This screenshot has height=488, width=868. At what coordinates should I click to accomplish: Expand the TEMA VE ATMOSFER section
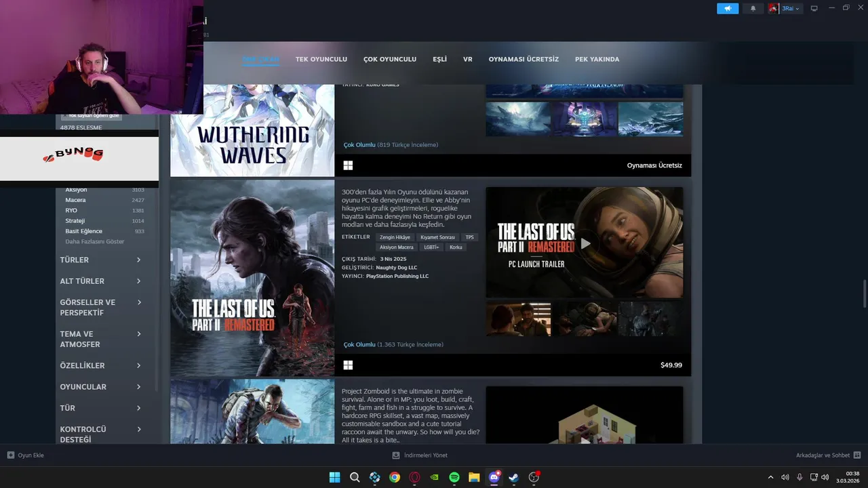click(100, 339)
